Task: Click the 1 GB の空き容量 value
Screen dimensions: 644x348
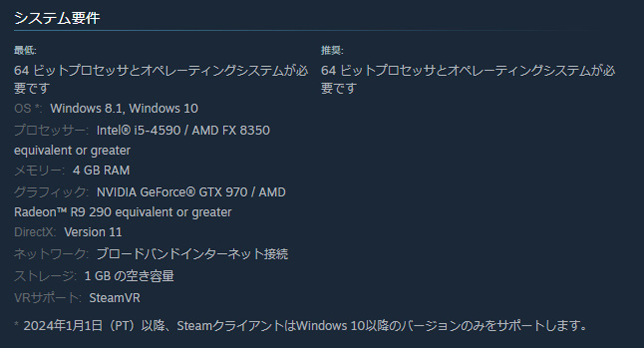Action: [129, 276]
